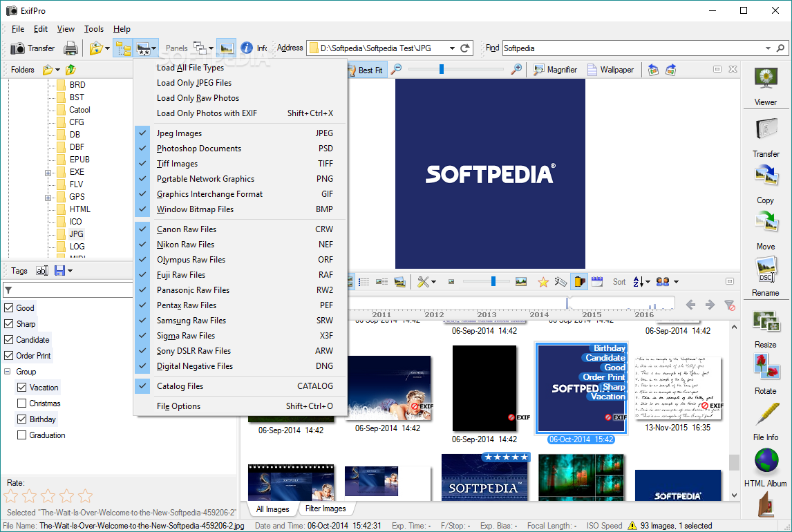Adjust the thumbnail size slider
Viewport: 792px width, 532px height.
coord(493,282)
